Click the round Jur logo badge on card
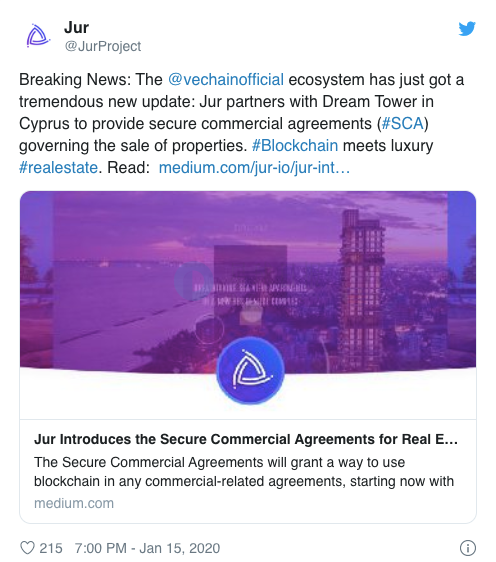This screenshot has height=562, width=496. click(251, 371)
